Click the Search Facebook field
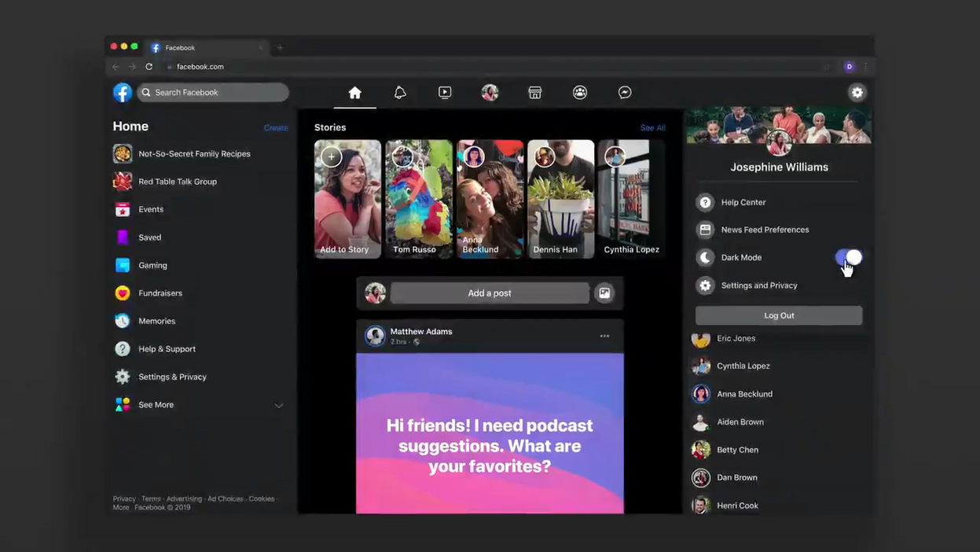This screenshot has height=552, width=980. coord(212,92)
